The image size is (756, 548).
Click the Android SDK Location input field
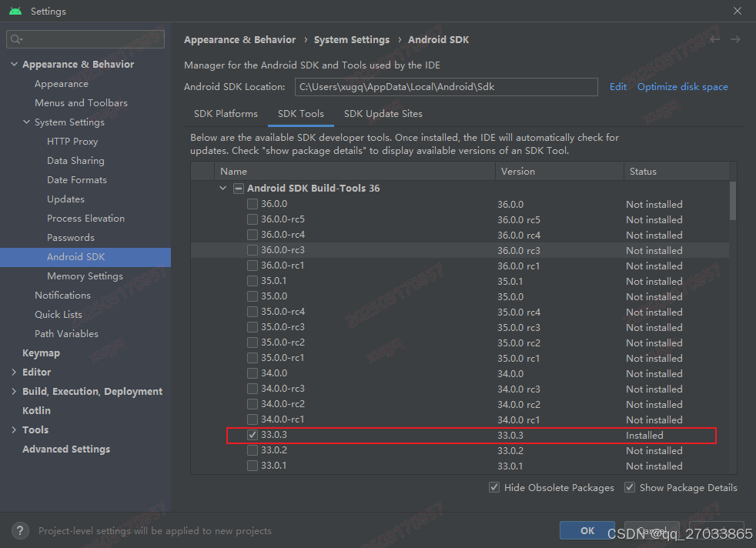pyautogui.click(x=447, y=87)
